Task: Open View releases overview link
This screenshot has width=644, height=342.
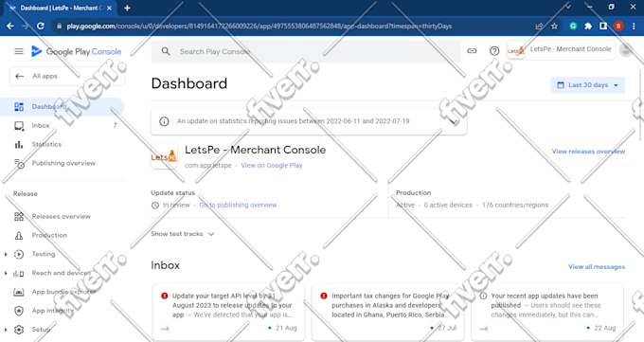Action: (588, 152)
